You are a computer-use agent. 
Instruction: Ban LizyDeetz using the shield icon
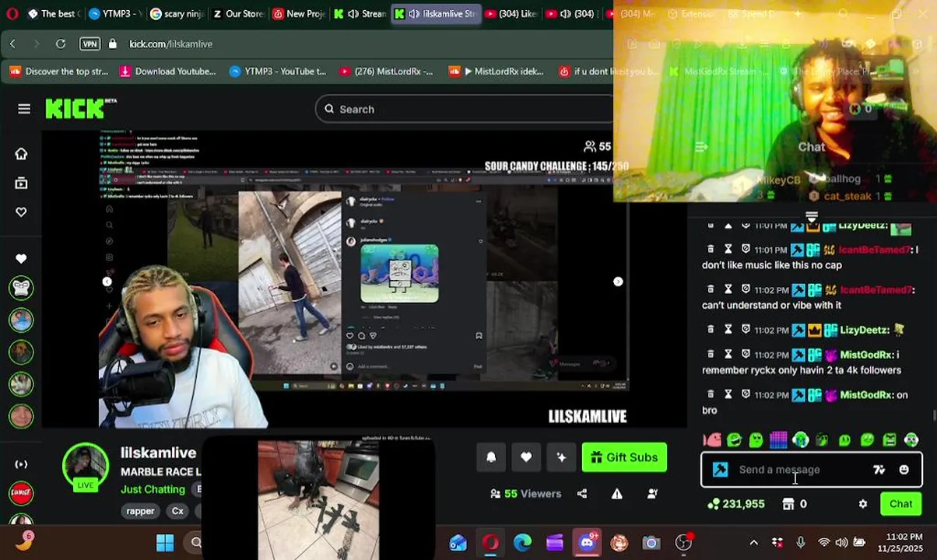coord(746,330)
